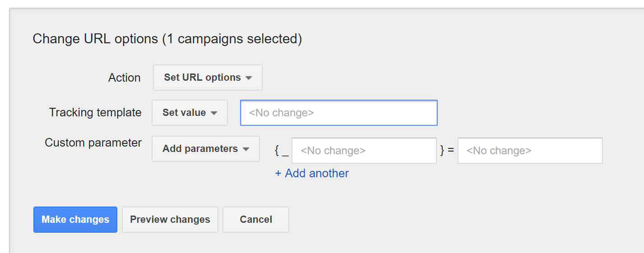The width and height of the screenshot is (644, 253).
Task: Click the equals sign between parameter fields
Action: coord(450,150)
